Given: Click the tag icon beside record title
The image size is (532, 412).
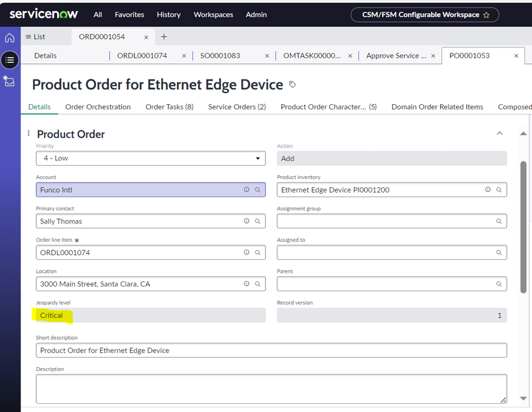Looking at the screenshot, I should 293,84.
